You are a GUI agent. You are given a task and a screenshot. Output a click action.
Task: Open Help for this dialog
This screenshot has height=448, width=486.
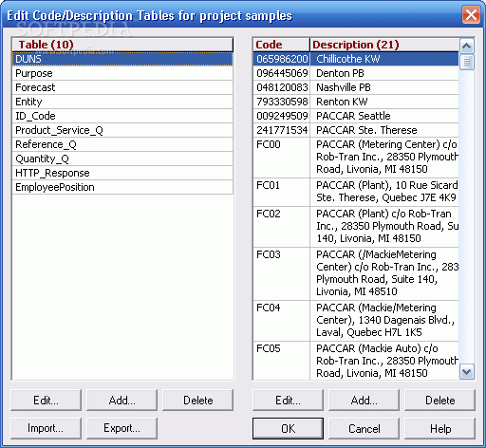pyautogui.click(x=440, y=428)
